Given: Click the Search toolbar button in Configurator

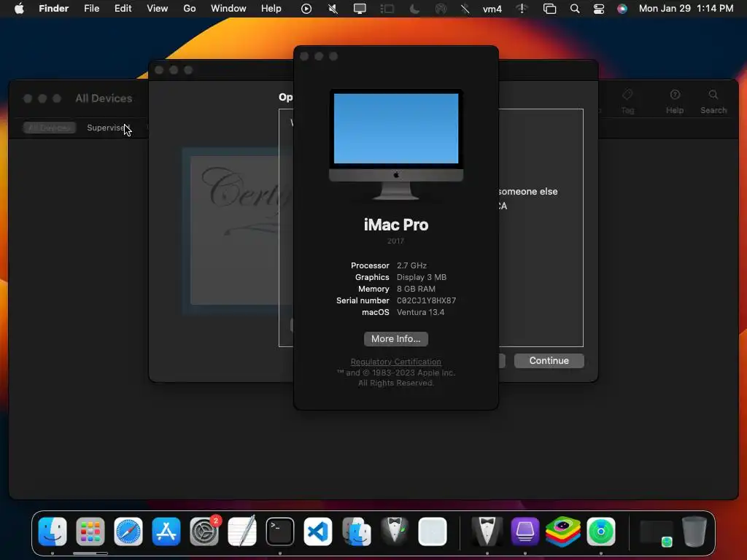Looking at the screenshot, I should point(713,101).
